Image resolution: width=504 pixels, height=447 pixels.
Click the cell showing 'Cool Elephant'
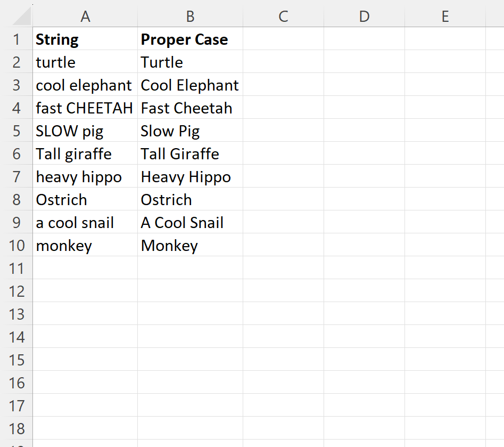click(x=190, y=85)
